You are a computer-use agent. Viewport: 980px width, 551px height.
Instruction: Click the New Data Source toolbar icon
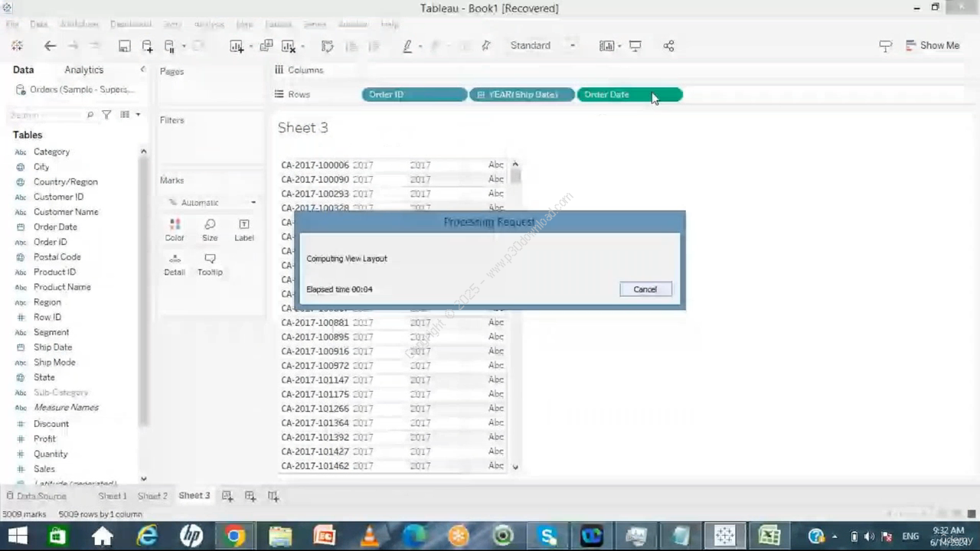pyautogui.click(x=147, y=46)
